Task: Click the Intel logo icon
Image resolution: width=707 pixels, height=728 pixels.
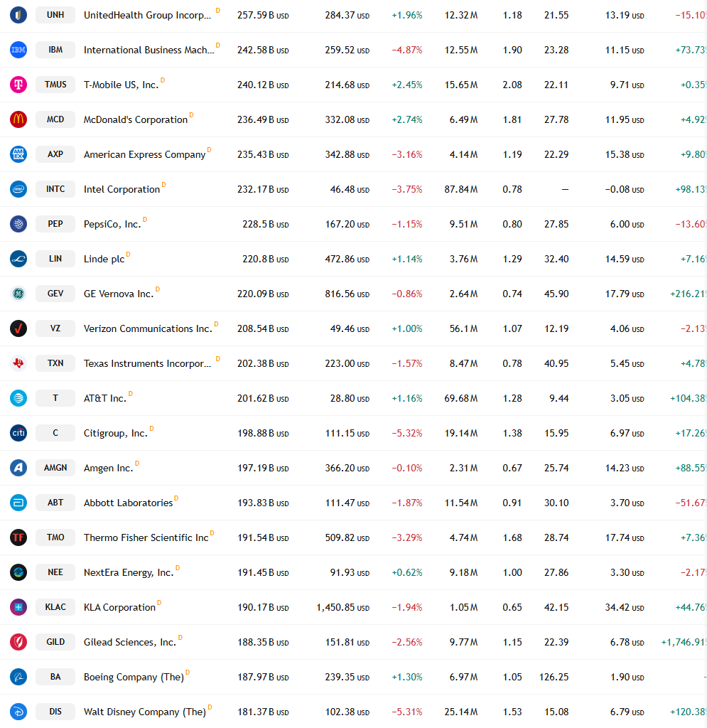Action: 18,189
